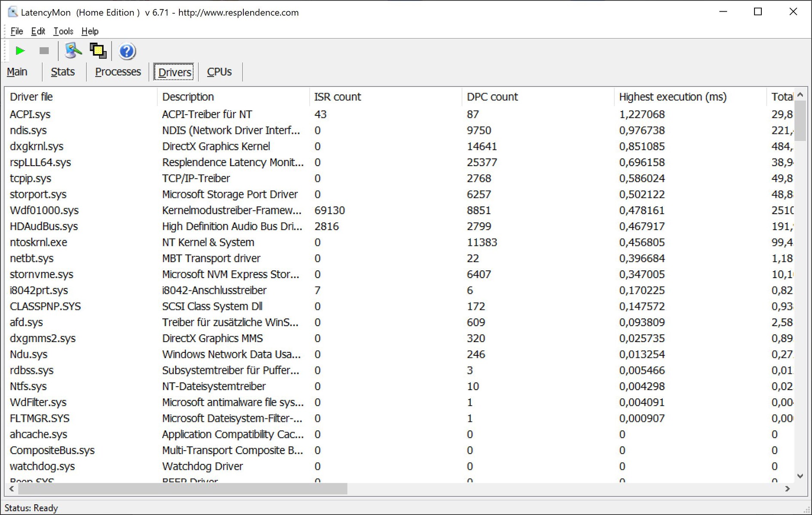Sort by the DPC count column header

(x=492, y=97)
